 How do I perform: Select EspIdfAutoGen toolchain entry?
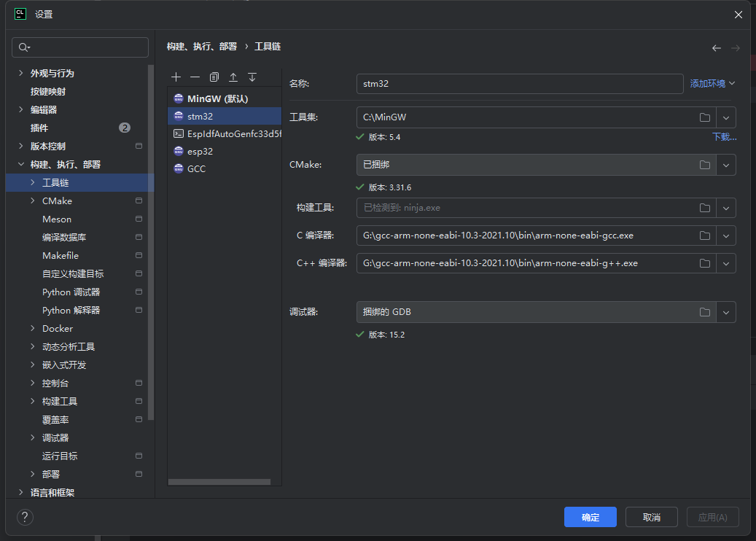pyautogui.click(x=225, y=133)
